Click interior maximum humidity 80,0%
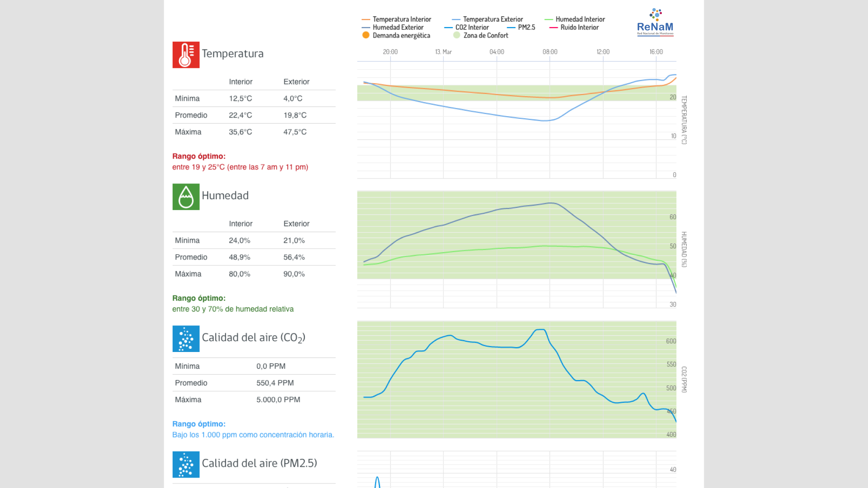This screenshot has height=488, width=868. pyautogui.click(x=240, y=274)
